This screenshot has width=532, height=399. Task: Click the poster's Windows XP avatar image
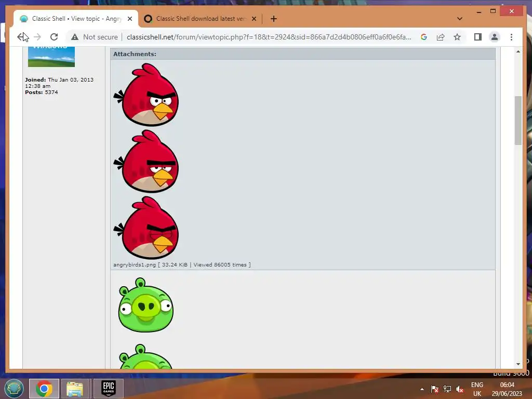(51, 57)
